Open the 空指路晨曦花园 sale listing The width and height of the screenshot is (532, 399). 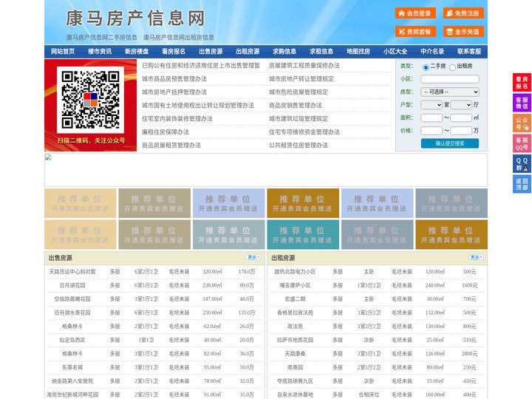pyautogui.click(x=72, y=299)
